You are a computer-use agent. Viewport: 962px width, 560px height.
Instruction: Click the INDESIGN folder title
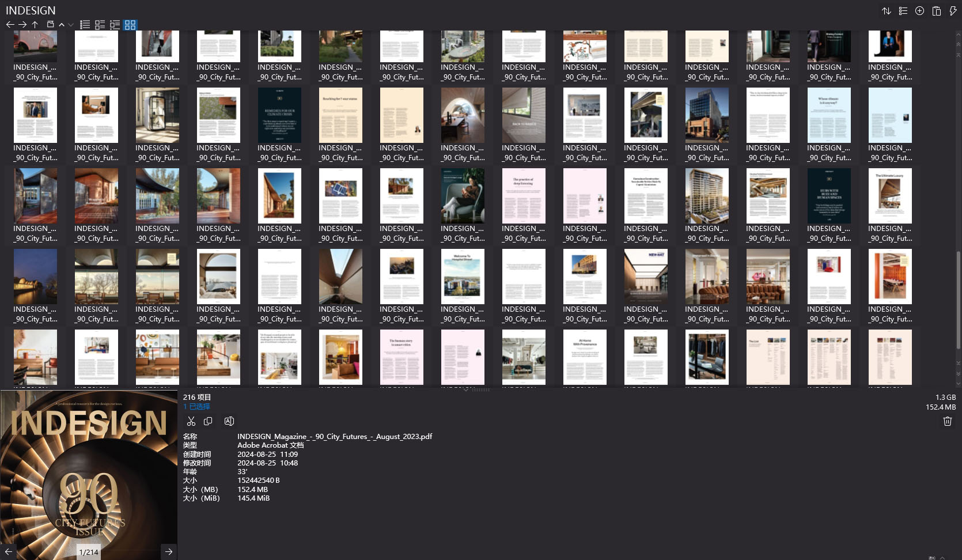pyautogui.click(x=31, y=10)
